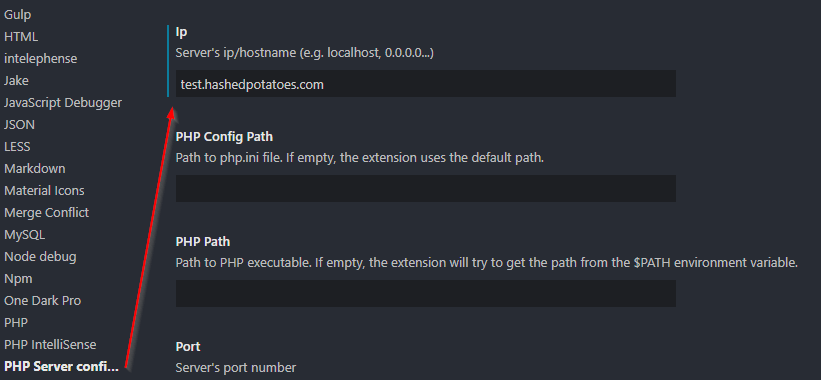821x380 pixels.
Task: Select PHP IntelliSense settings
Action: (50, 344)
